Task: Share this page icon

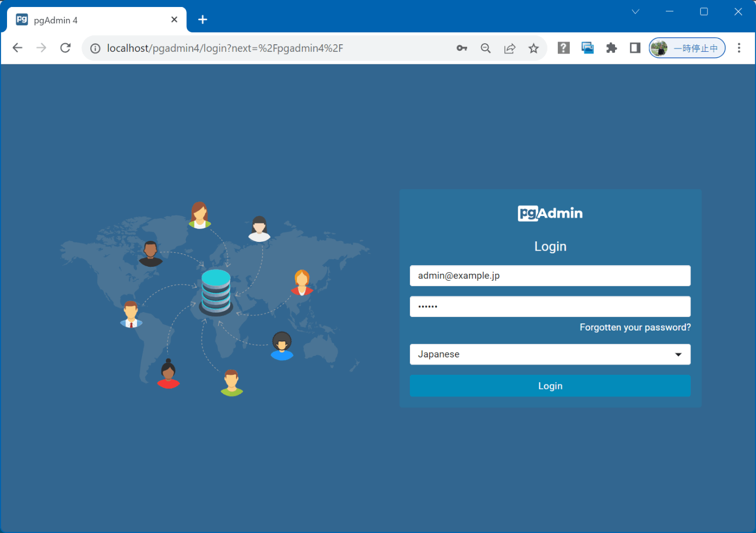Action: pos(510,49)
